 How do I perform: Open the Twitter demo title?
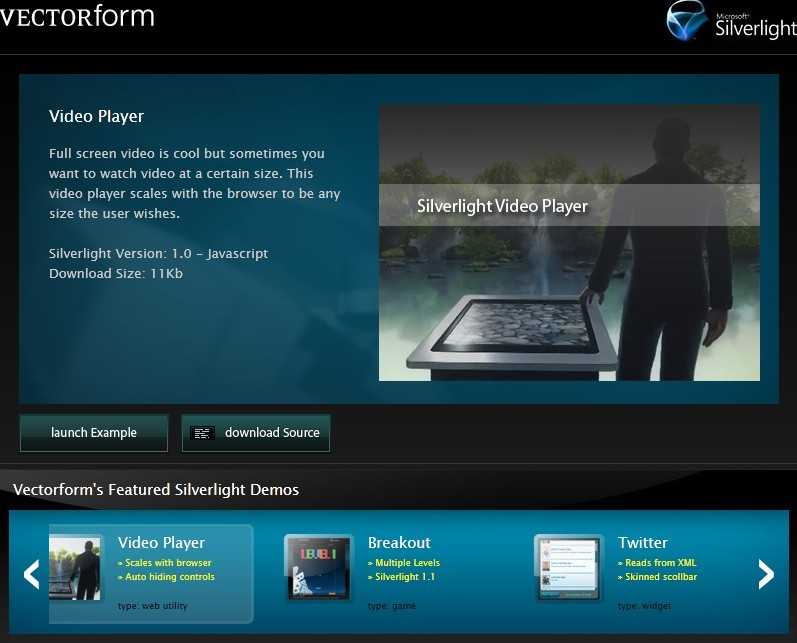(643, 542)
